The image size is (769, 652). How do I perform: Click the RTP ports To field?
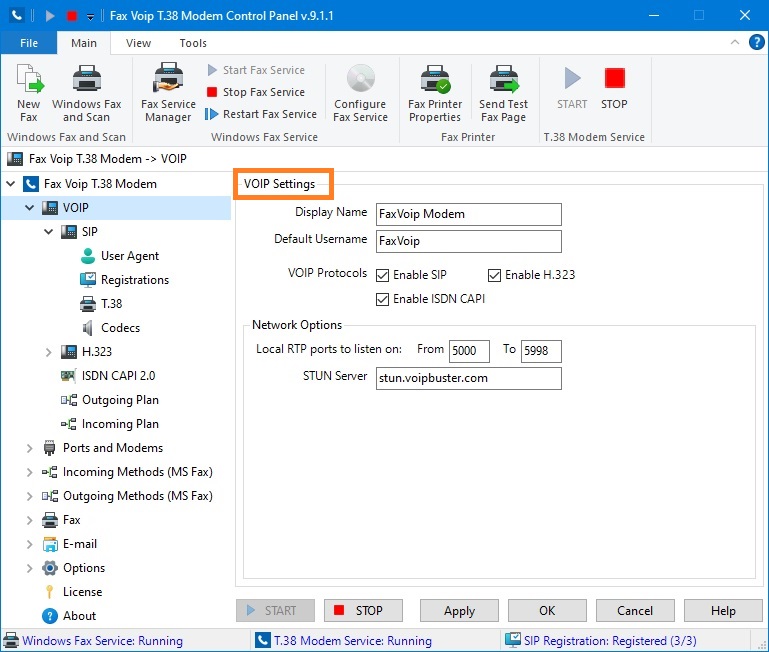tap(541, 351)
